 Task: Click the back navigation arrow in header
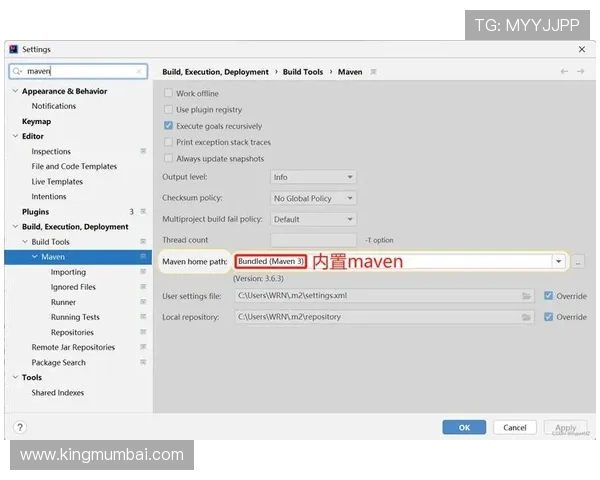tap(564, 72)
